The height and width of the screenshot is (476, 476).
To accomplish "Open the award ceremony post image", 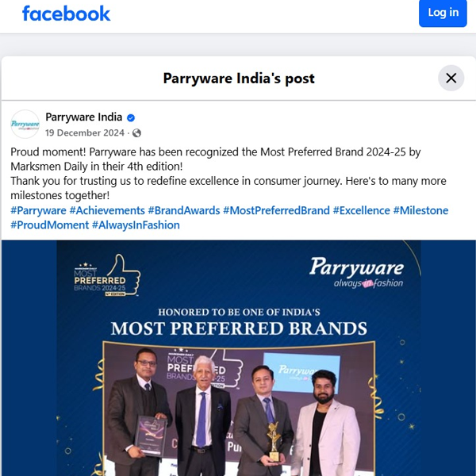I will 239,358.
